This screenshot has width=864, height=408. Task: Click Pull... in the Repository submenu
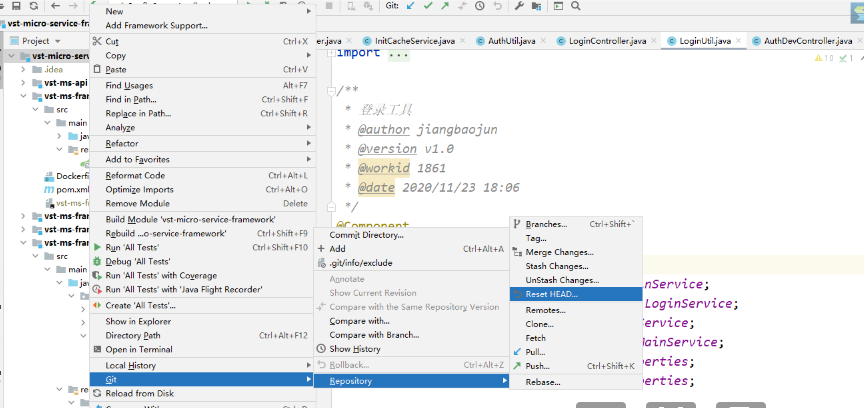point(537,352)
